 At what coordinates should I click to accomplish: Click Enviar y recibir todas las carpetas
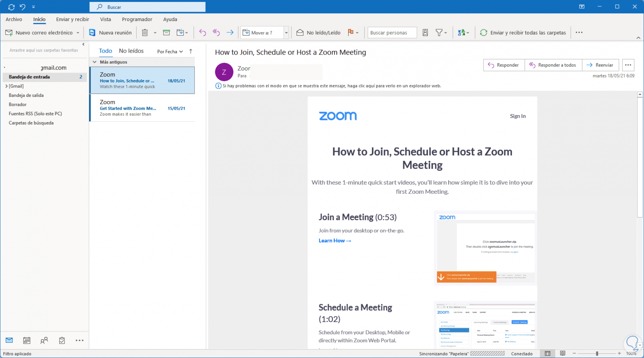(x=523, y=33)
